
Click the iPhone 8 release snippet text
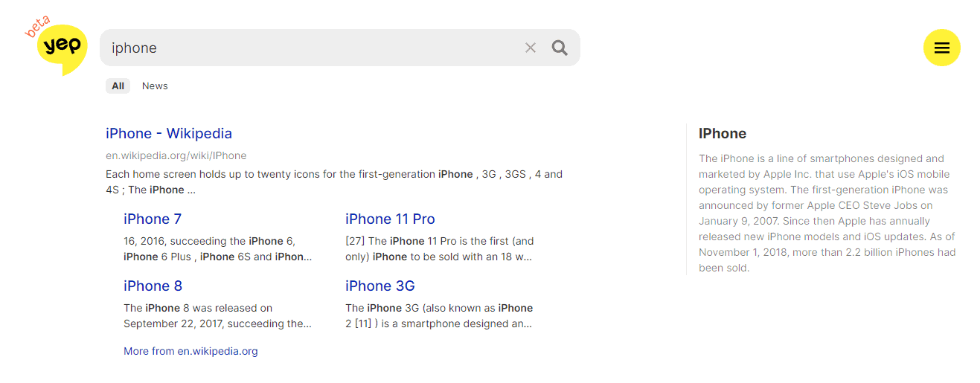pyautogui.click(x=218, y=315)
